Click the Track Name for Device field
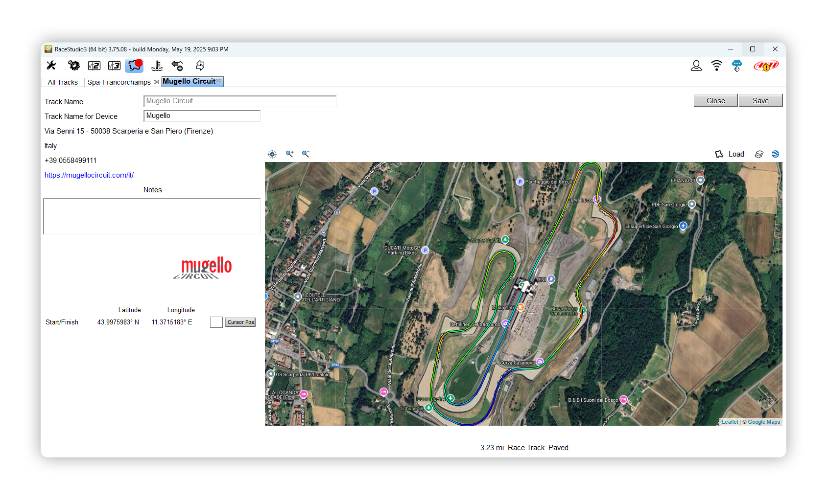The width and height of the screenshot is (830, 504). coord(202,116)
